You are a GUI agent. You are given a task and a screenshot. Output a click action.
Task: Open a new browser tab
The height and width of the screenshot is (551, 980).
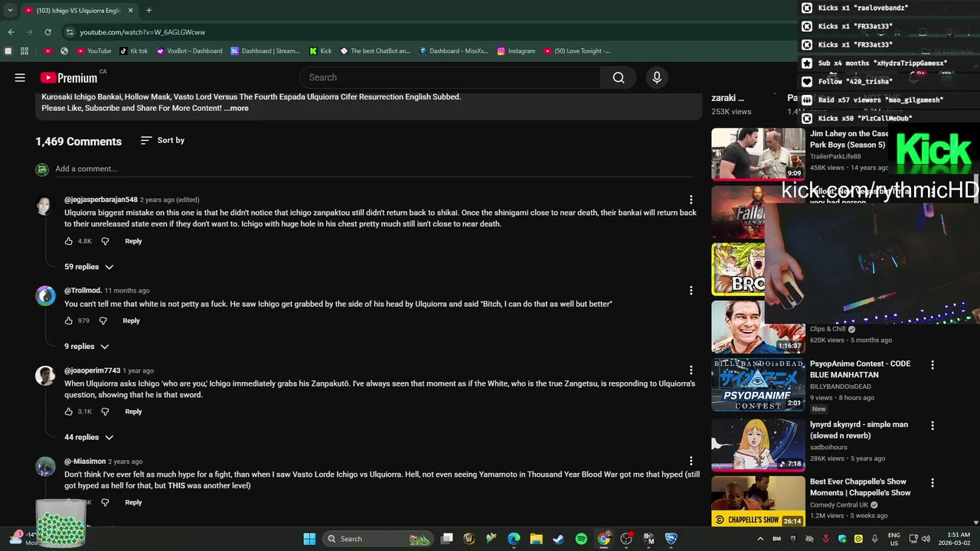pyautogui.click(x=149, y=11)
